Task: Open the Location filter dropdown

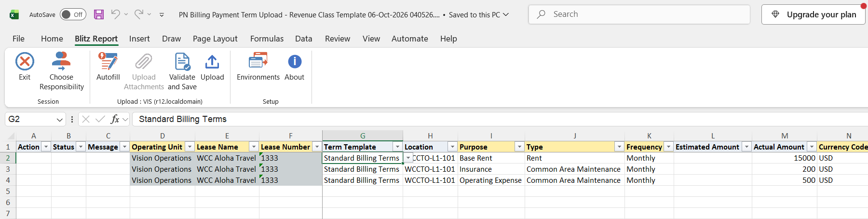Action: (x=452, y=147)
